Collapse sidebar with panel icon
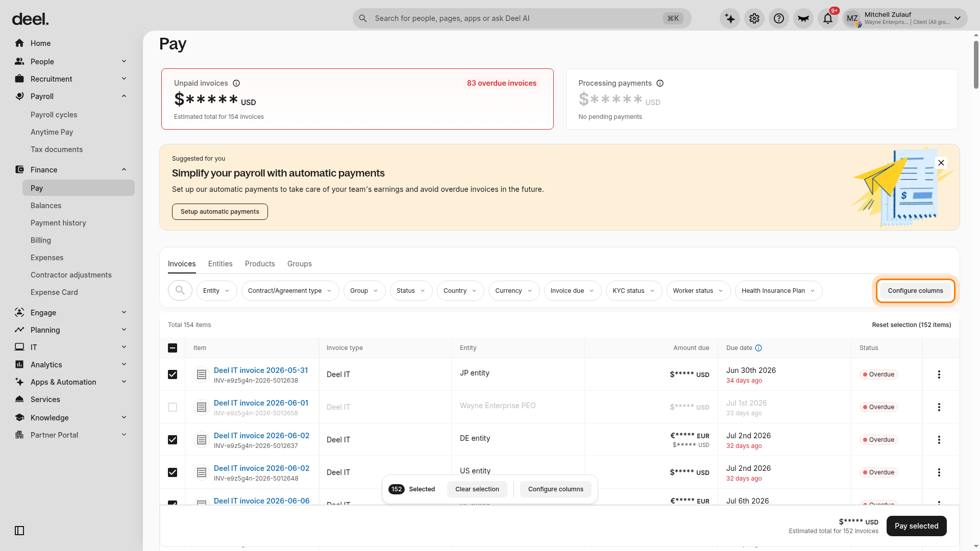 (19, 531)
